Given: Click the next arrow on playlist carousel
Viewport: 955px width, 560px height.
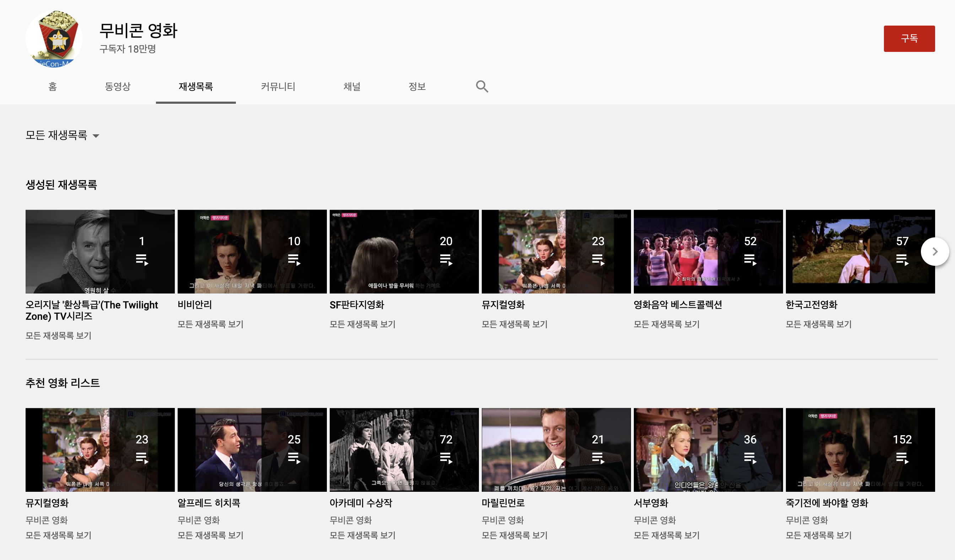Looking at the screenshot, I should (x=934, y=252).
